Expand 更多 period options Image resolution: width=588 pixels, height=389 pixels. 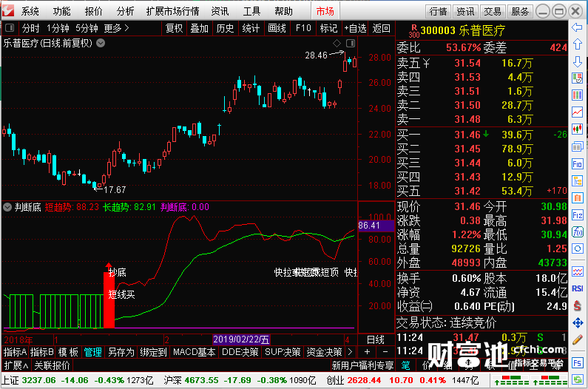pyautogui.click(x=116, y=28)
